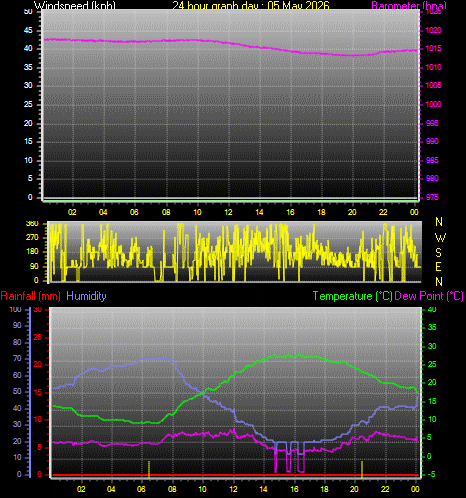Viewport: 466px width, 498px height.
Task: Click the 90 humidity axis value
Action: click(x=17, y=325)
